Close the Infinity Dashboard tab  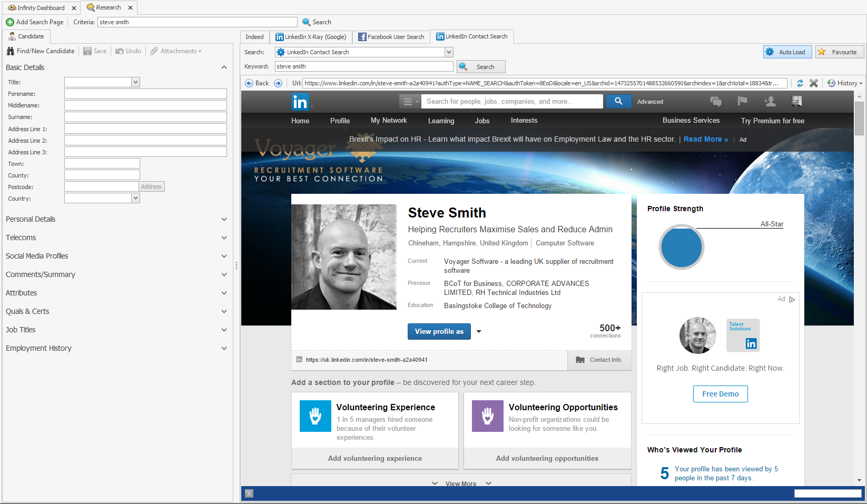click(74, 8)
